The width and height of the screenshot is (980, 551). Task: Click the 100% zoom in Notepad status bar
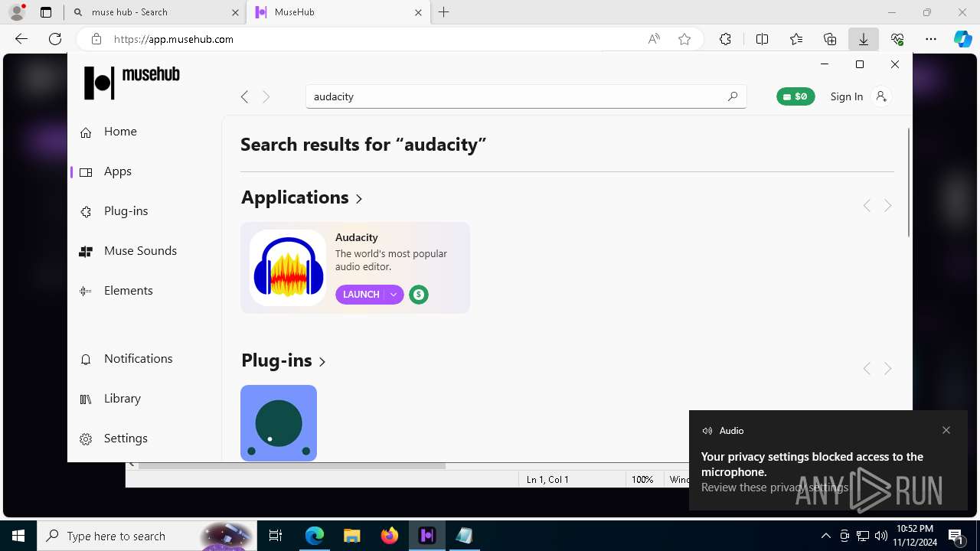click(642, 480)
